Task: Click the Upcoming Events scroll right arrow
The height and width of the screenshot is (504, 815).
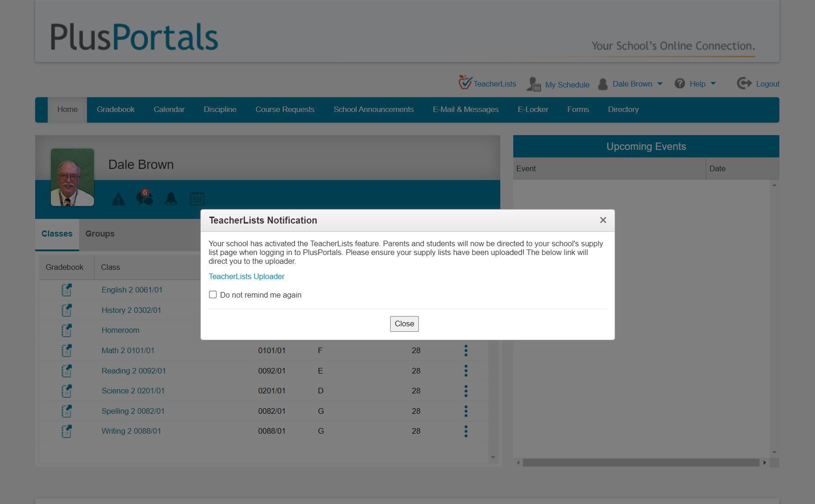Action: pos(765,463)
